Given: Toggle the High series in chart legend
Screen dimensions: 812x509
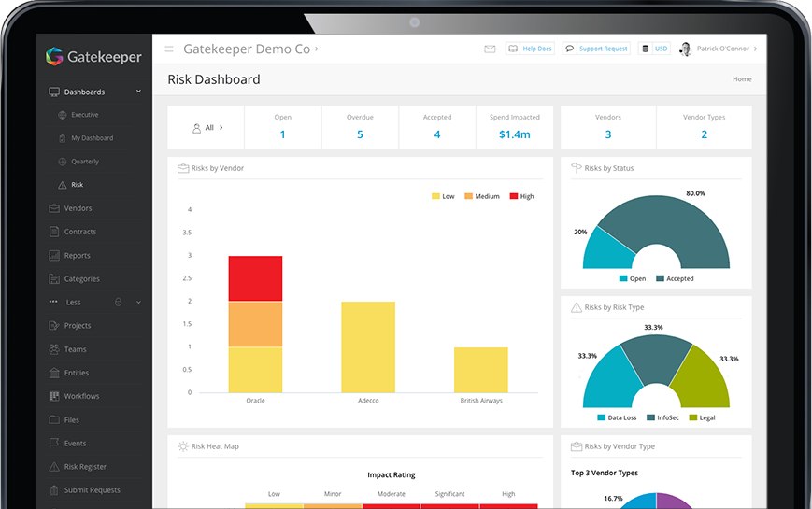Looking at the screenshot, I should pos(521,196).
